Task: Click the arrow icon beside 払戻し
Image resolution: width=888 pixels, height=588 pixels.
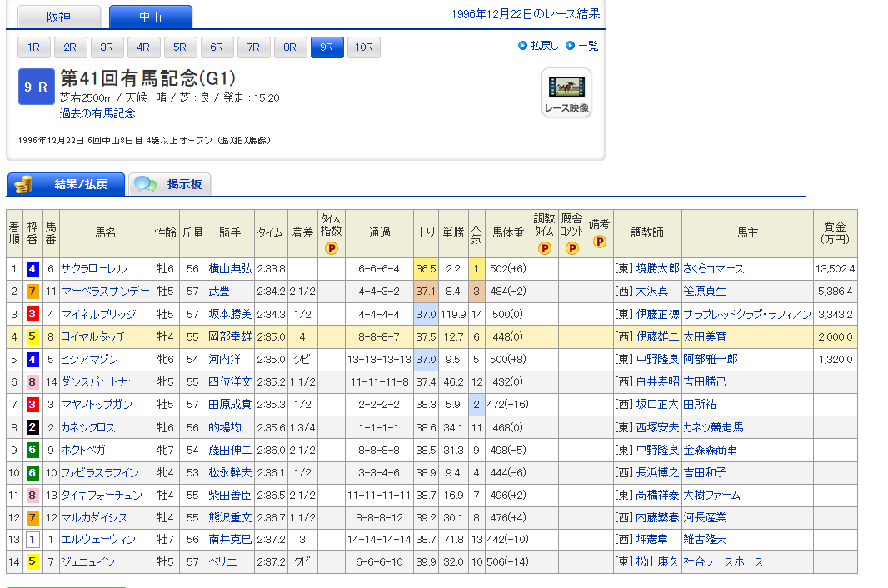Action: [522, 46]
